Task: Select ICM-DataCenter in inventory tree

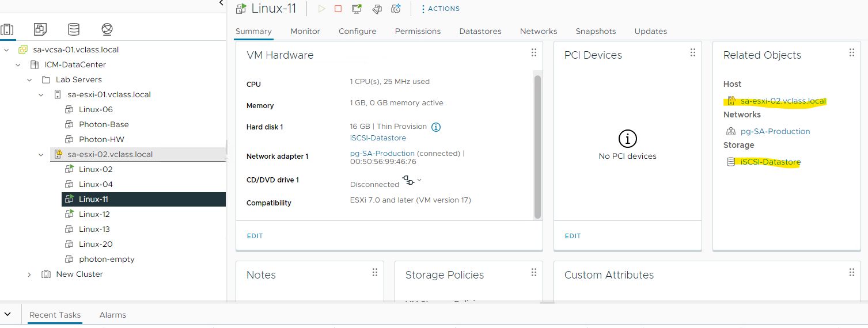Action: coord(75,65)
